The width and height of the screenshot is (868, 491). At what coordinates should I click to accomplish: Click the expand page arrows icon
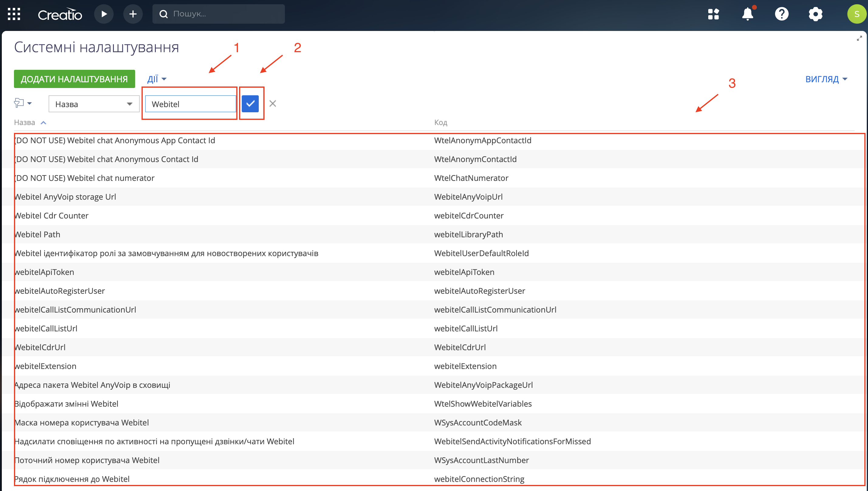pos(859,39)
